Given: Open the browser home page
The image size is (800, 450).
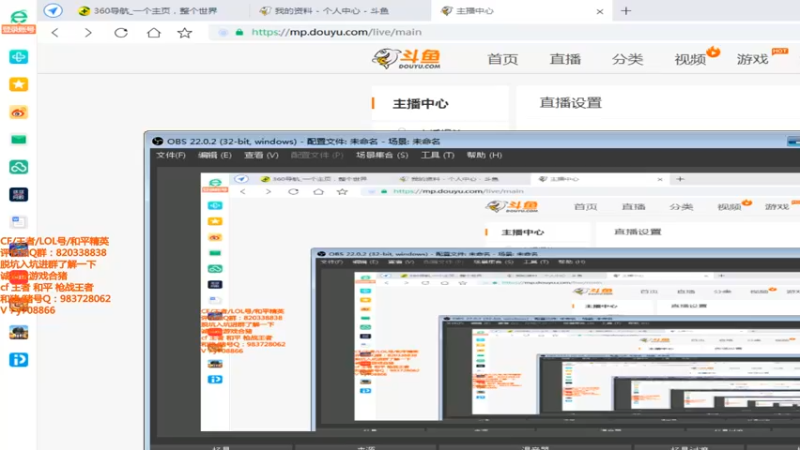Looking at the screenshot, I should (x=154, y=33).
